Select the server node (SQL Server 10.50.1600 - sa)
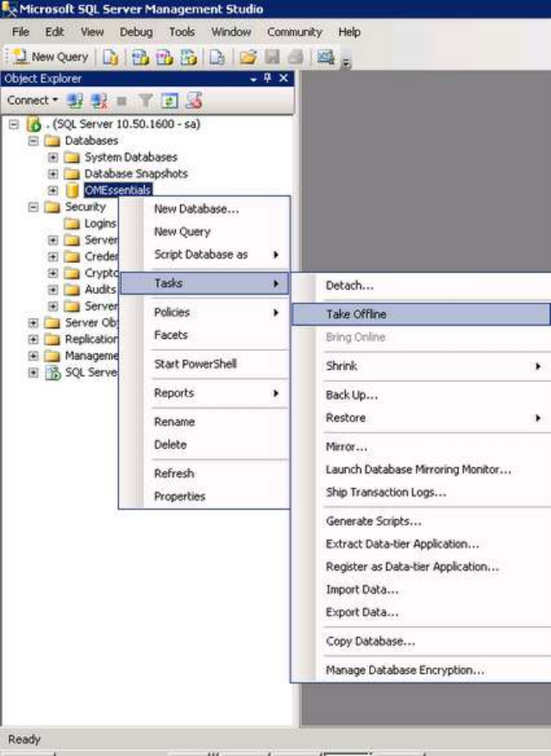 click(123, 124)
